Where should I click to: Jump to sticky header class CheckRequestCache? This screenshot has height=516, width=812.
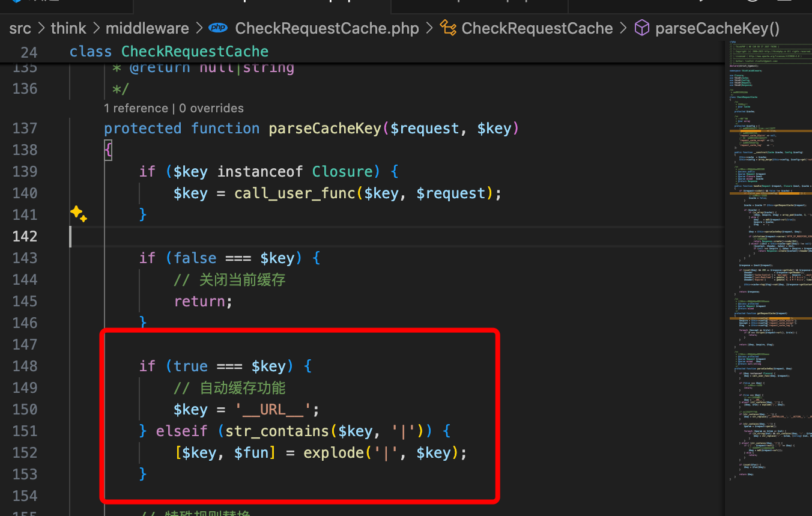[x=195, y=52]
